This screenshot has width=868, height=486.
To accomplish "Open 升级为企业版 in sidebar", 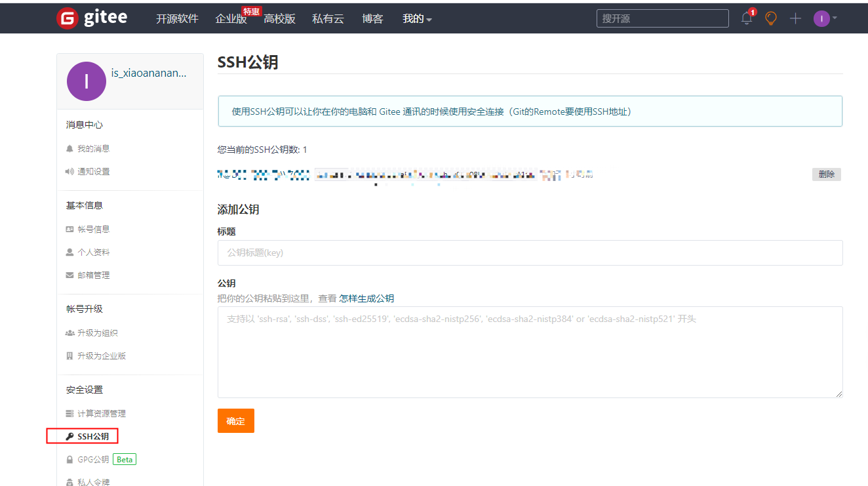I will pos(102,356).
